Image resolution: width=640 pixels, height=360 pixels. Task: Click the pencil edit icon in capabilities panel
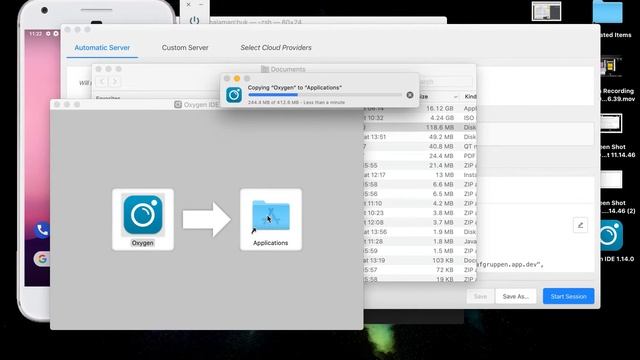(x=580, y=225)
